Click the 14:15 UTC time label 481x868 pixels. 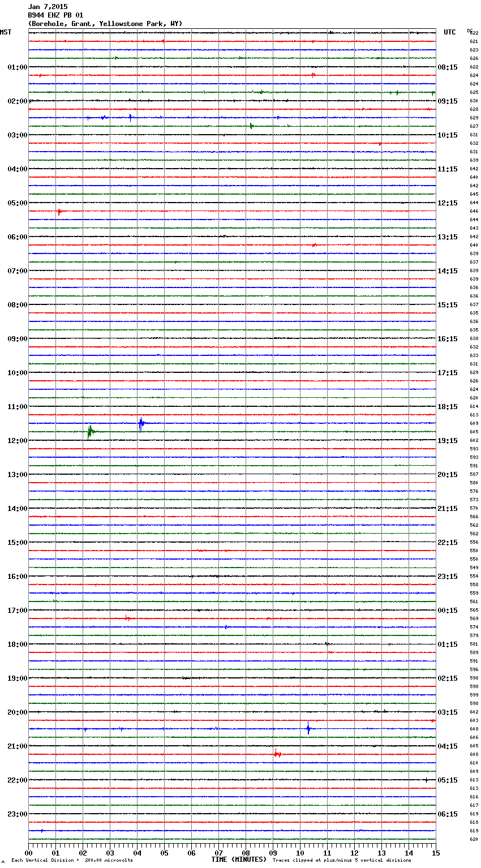448,271
